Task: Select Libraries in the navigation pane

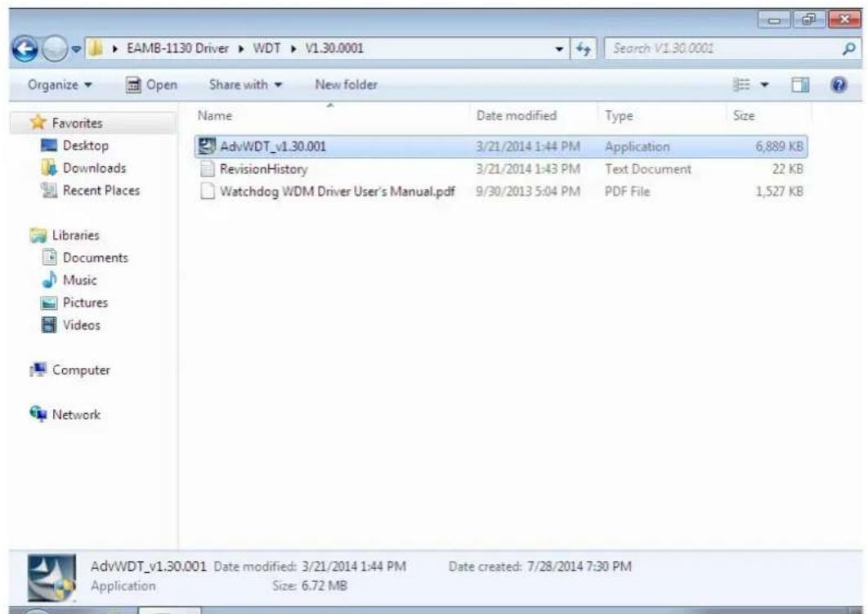Action: click(x=75, y=235)
